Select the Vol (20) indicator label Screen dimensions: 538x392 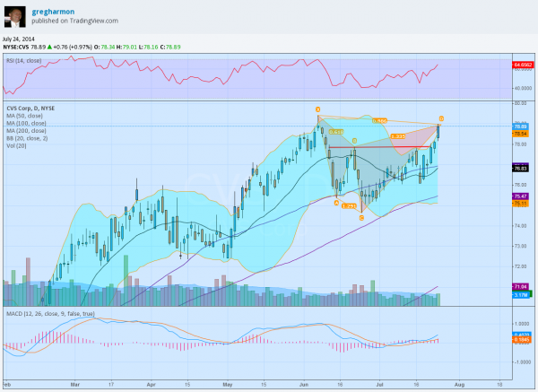pyautogui.click(x=16, y=146)
